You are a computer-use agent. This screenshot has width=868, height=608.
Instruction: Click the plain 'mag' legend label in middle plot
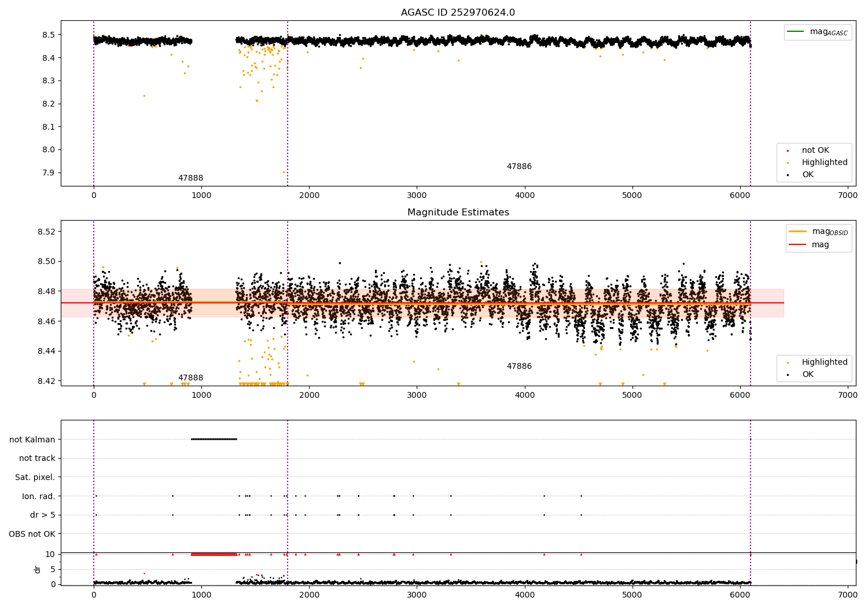click(821, 245)
